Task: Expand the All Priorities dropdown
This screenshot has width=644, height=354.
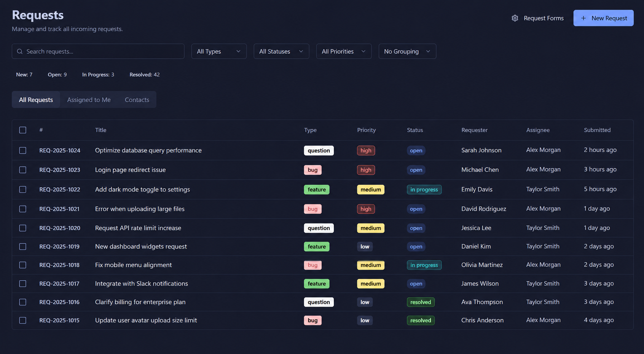Action: point(344,51)
